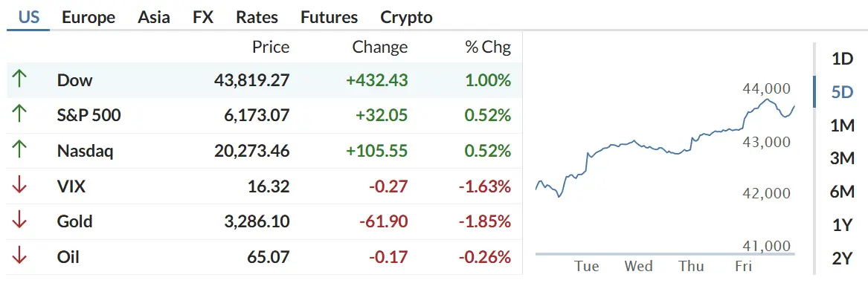
Task: Choose the 3M chart timeframe
Action: (843, 159)
